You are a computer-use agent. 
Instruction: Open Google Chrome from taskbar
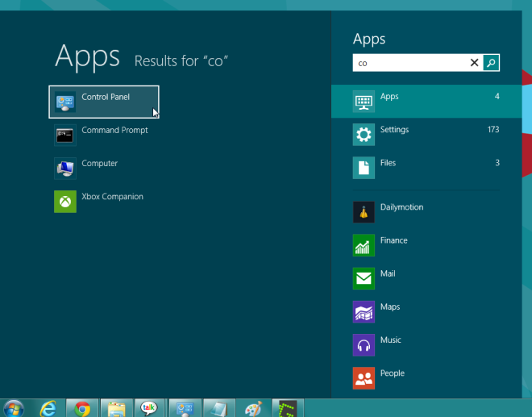point(82,408)
